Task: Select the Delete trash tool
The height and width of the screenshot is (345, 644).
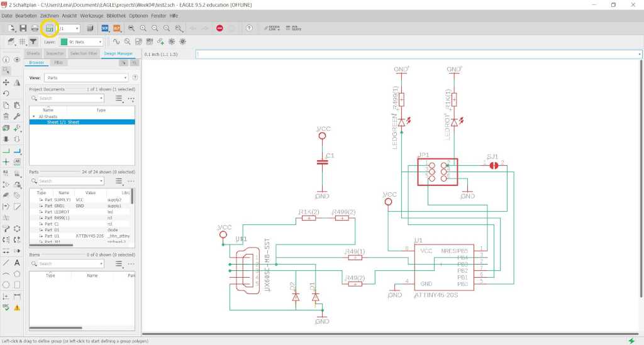Action: 6,116
